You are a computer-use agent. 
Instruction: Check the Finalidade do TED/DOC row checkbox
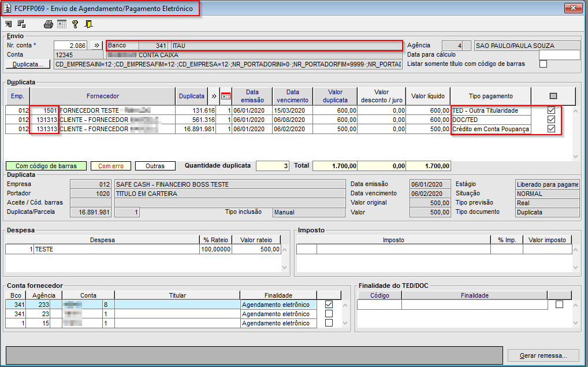[x=559, y=305]
